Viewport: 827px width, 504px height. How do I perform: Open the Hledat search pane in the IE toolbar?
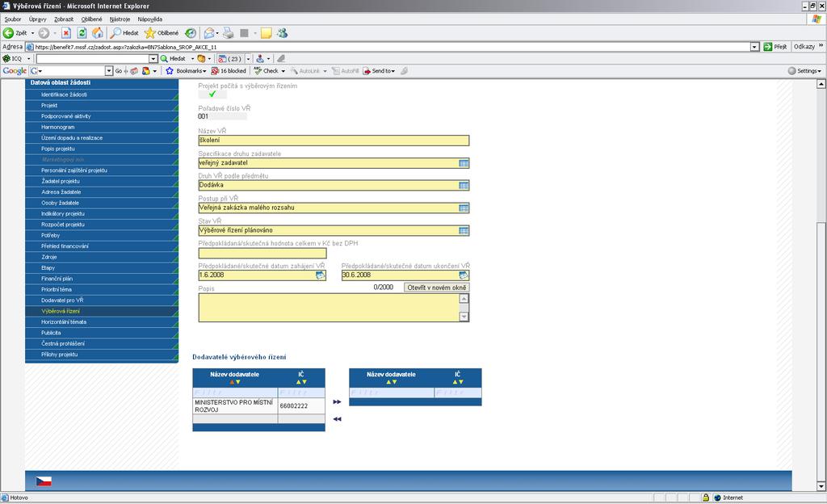tap(124, 33)
